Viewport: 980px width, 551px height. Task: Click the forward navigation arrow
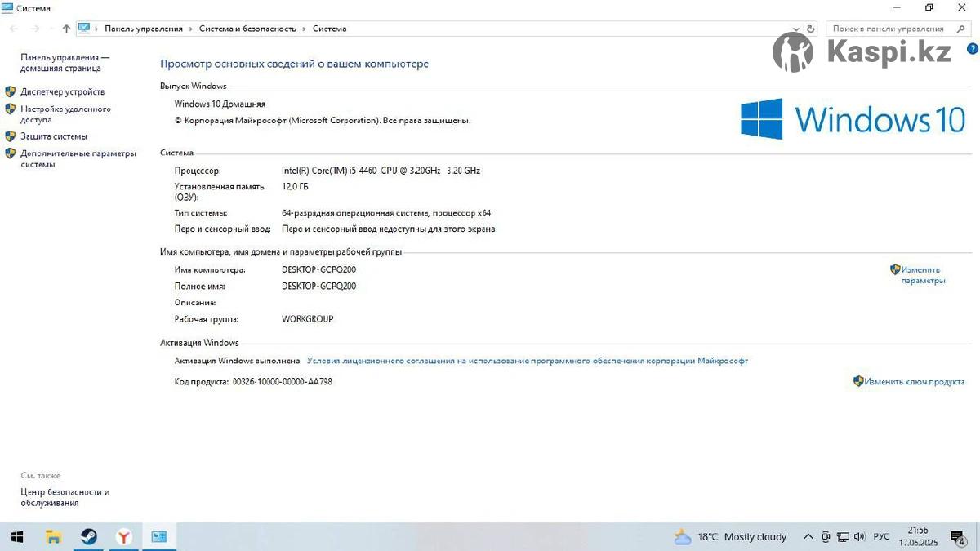[x=35, y=29]
